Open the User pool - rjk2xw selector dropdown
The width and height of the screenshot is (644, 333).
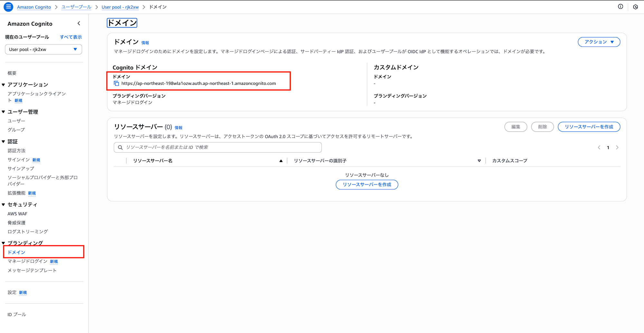pos(43,49)
